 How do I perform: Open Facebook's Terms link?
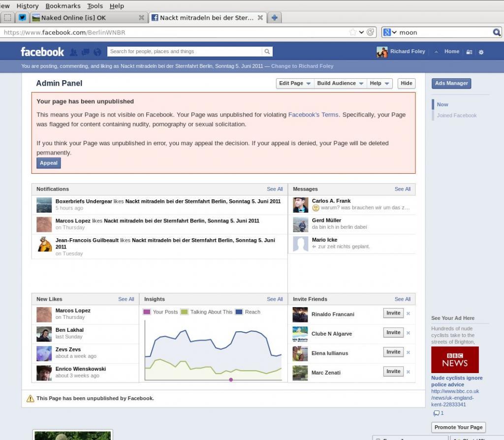(x=313, y=115)
